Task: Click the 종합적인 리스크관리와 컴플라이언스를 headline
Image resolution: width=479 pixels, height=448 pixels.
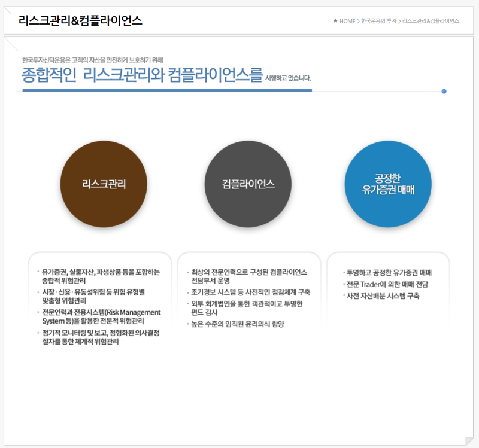Action: click(142, 75)
